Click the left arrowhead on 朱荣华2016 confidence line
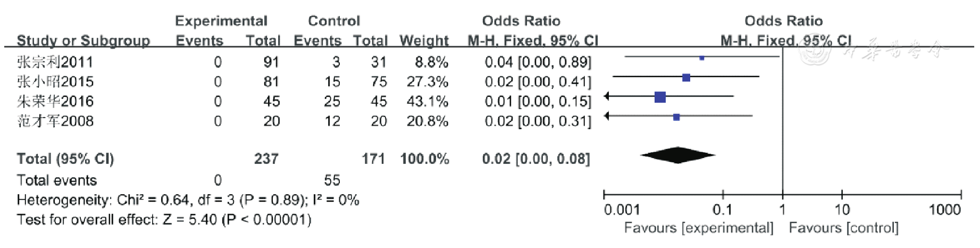 point(608,96)
